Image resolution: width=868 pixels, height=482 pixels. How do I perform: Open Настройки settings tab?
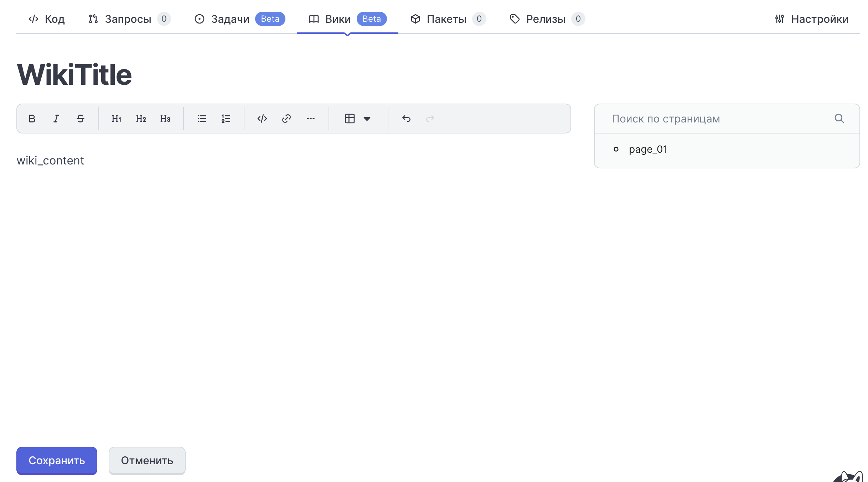pyautogui.click(x=812, y=19)
